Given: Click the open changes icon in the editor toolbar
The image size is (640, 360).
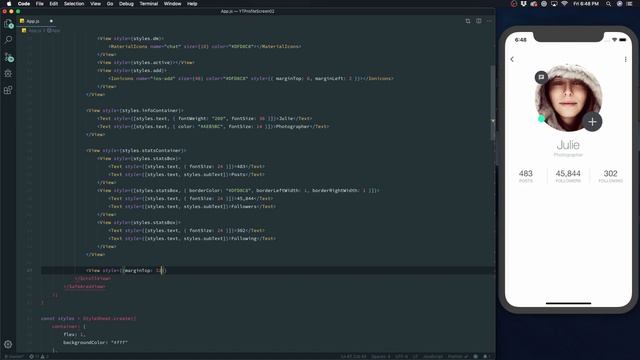Looking at the screenshot, I should coord(468,21).
